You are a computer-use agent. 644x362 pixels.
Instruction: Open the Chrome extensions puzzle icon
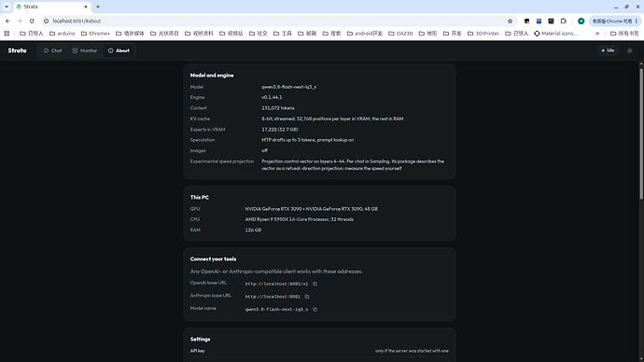tap(564, 21)
